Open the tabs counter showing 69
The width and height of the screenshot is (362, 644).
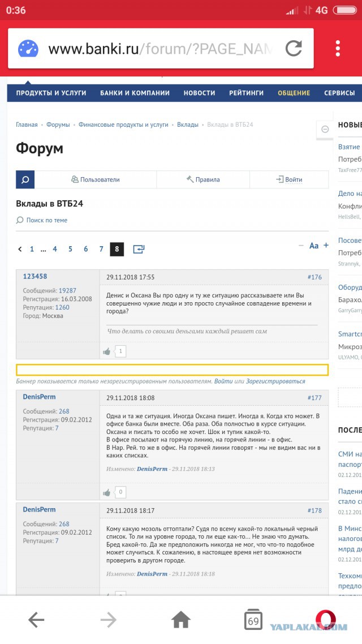point(253,620)
